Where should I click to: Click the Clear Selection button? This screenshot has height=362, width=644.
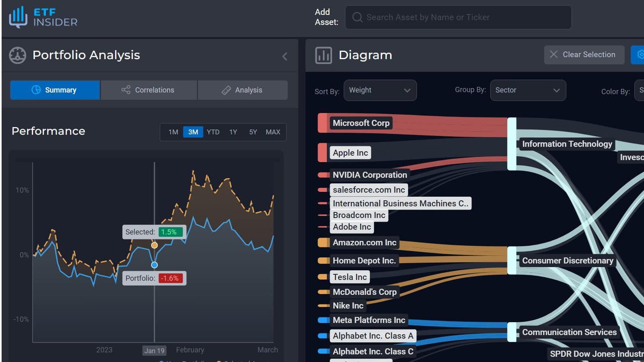tap(584, 55)
